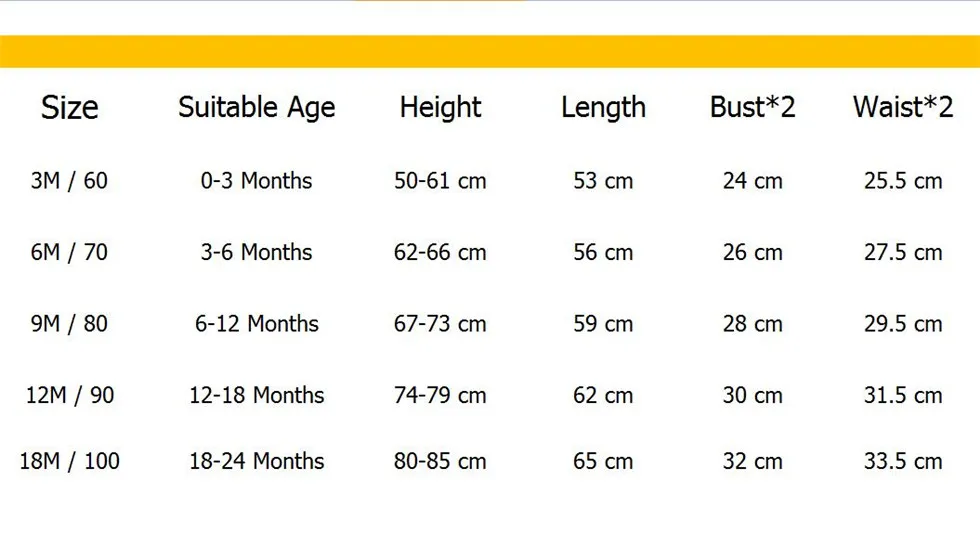Click the Size column header
The height and width of the screenshot is (533, 980).
[69, 107]
